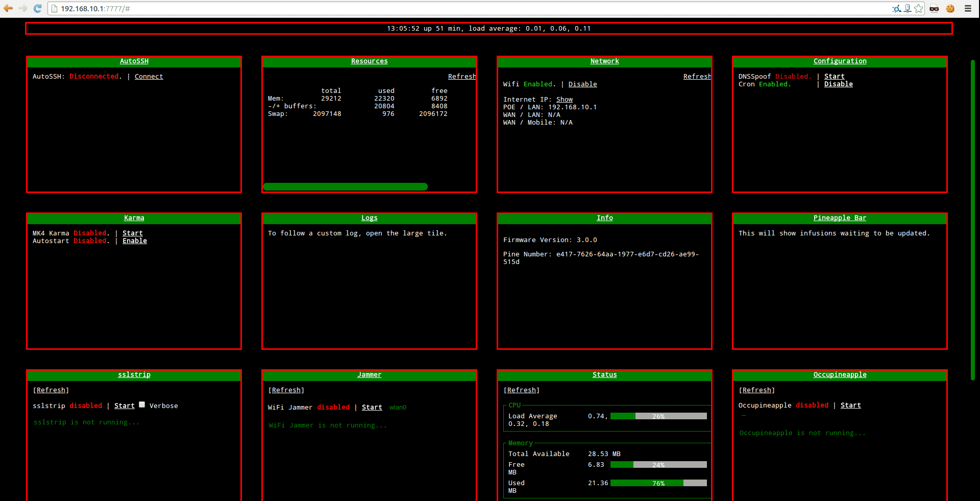
Task: Start DNSSpoof in Configuration
Action: [835, 77]
